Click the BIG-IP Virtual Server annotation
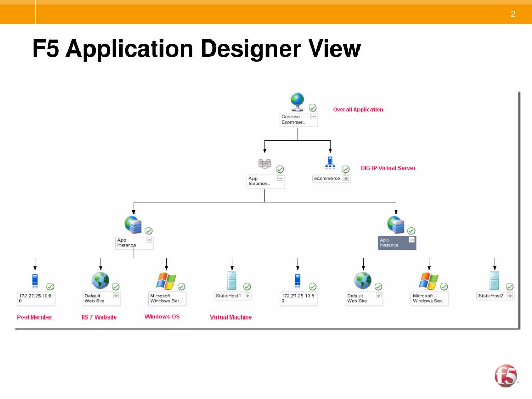Image resolution: width=532 pixels, height=399 pixels. [x=388, y=168]
